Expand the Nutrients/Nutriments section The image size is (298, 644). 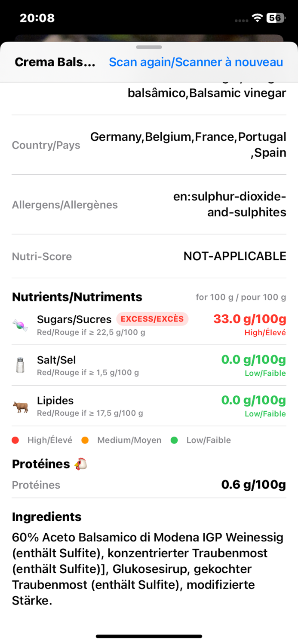(77, 297)
